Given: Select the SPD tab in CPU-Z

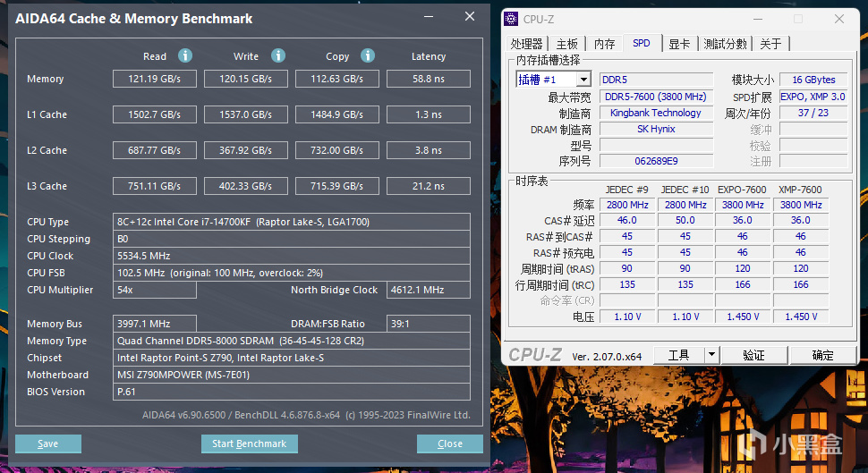Looking at the screenshot, I should coord(642,43).
